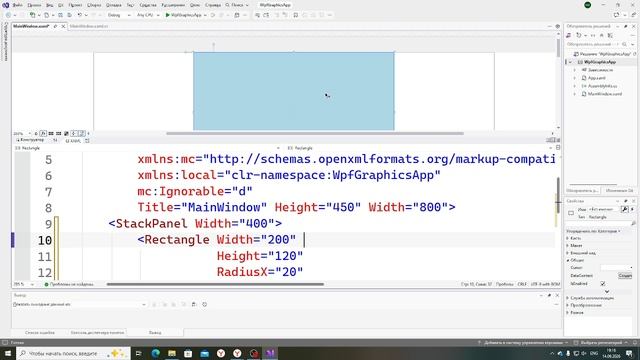Viewport: 640px width, 360px height.
Task: Switch to the Вывод bottom tab
Action: click(155, 333)
